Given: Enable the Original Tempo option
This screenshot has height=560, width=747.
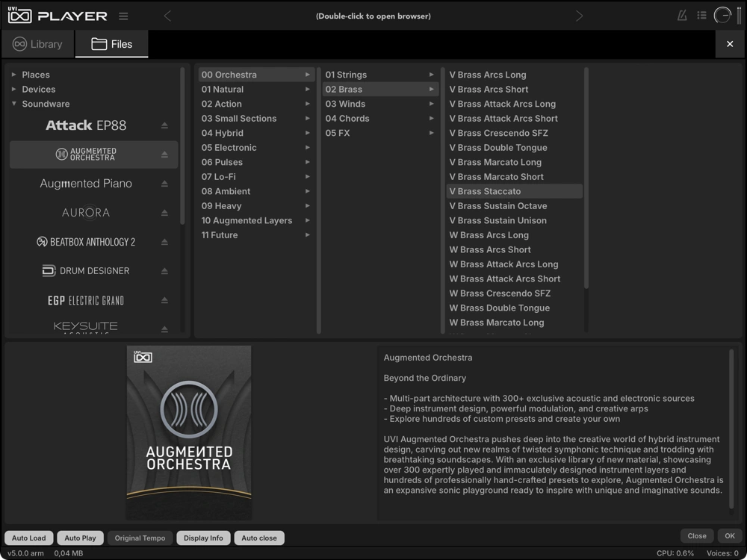Looking at the screenshot, I should point(140,538).
